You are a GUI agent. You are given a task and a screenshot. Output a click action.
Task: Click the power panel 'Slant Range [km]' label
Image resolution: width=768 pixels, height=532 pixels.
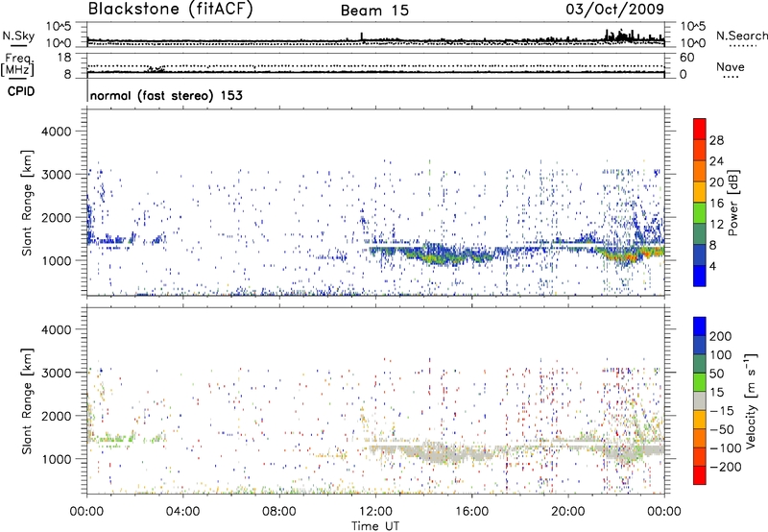[x=27, y=203]
